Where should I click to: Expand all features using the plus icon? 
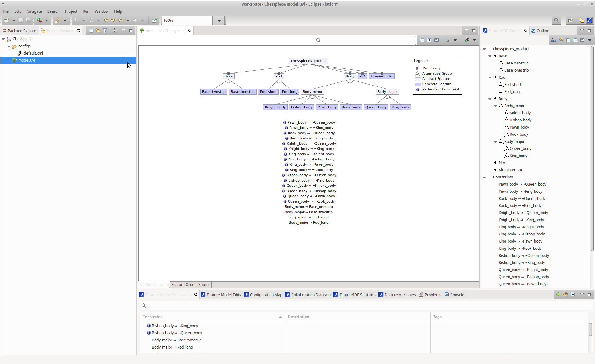point(429,40)
